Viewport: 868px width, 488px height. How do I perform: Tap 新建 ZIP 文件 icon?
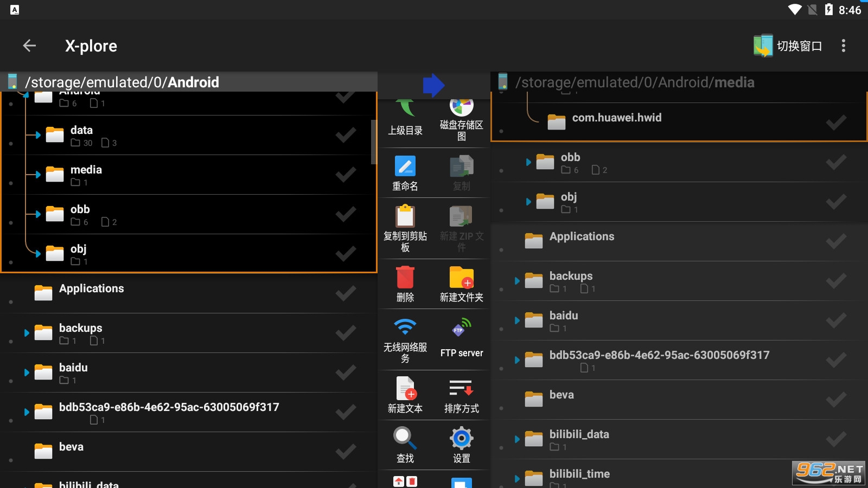coord(462,216)
